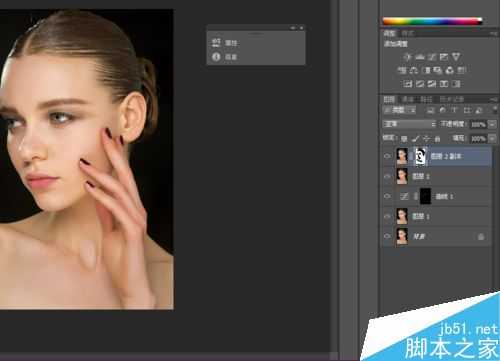500x361 pixels.
Task: Add a Brightness/Contrast adjustment (sun icon)
Action: pos(407,57)
